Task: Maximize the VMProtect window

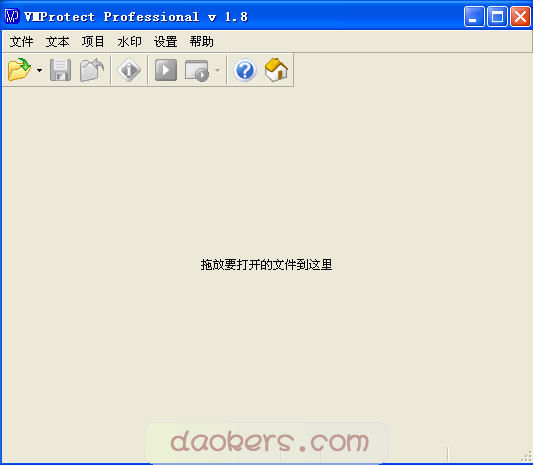Action: [x=497, y=16]
